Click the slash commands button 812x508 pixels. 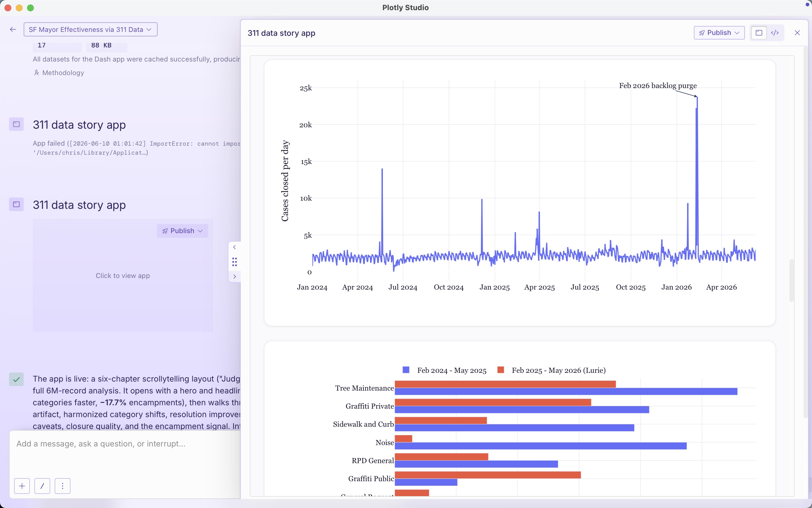42,486
